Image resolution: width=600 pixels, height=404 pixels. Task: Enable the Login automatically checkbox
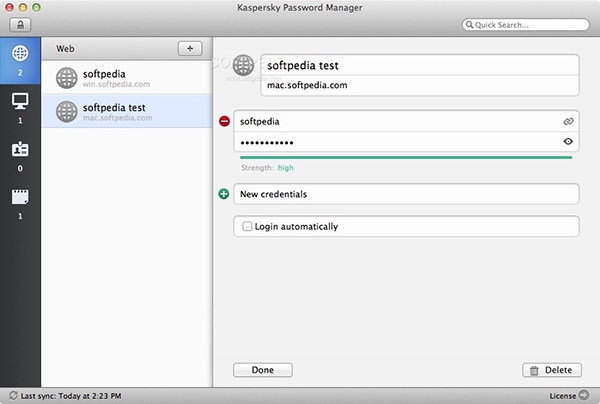(247, 226)
